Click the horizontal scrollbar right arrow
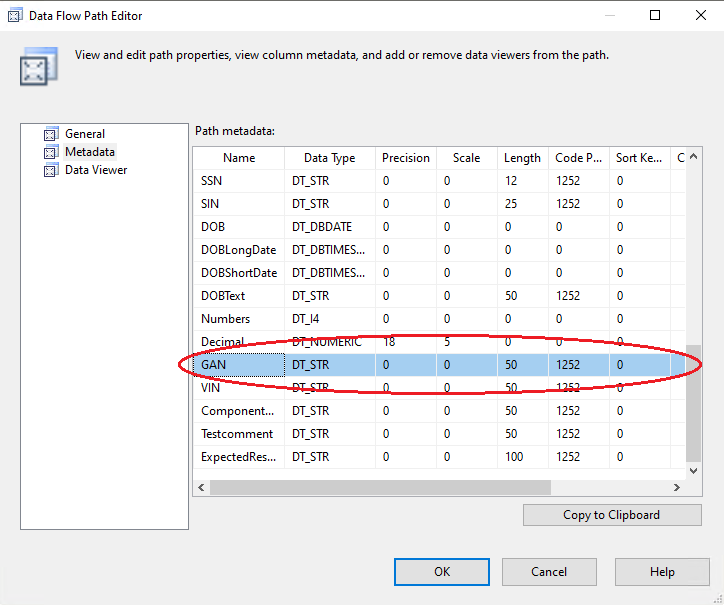The image size is (724, 605). (x=679, y=487)
